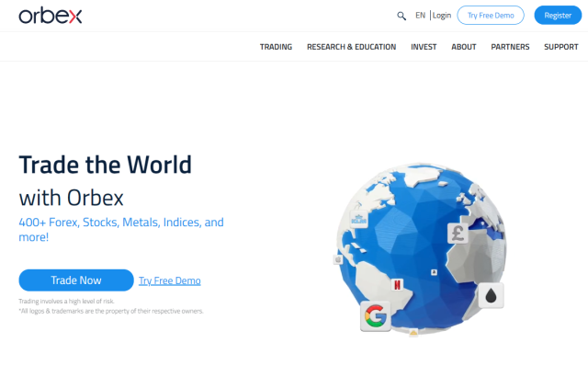
Task: Open the search magnifier icon
Action: [x=401, y=16]
